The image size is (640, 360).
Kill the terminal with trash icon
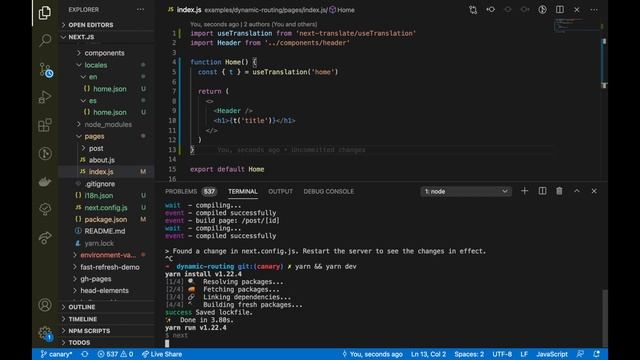(559, 191)
